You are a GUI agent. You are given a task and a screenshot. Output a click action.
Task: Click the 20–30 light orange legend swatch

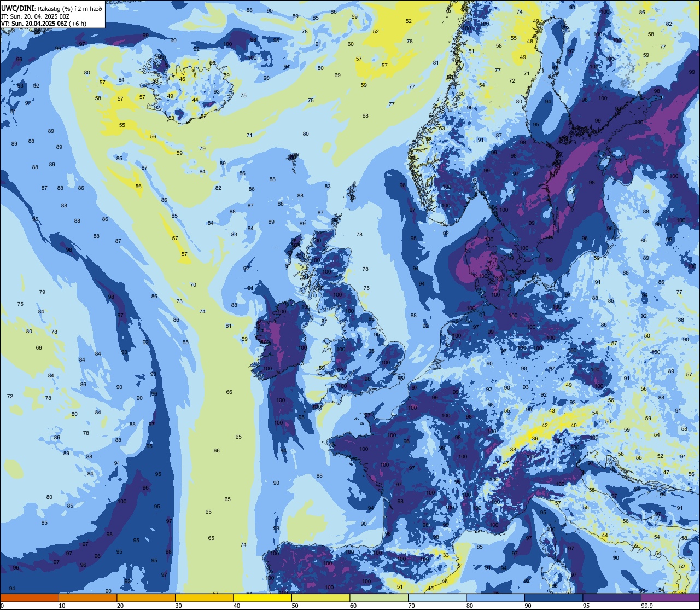click(x=146, y=597)
